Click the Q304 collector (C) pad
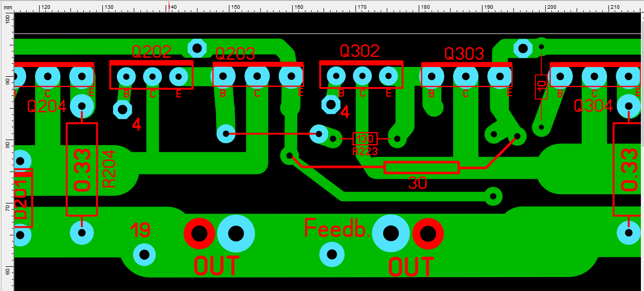Viewport: 644px width, 291px height. 594,77
